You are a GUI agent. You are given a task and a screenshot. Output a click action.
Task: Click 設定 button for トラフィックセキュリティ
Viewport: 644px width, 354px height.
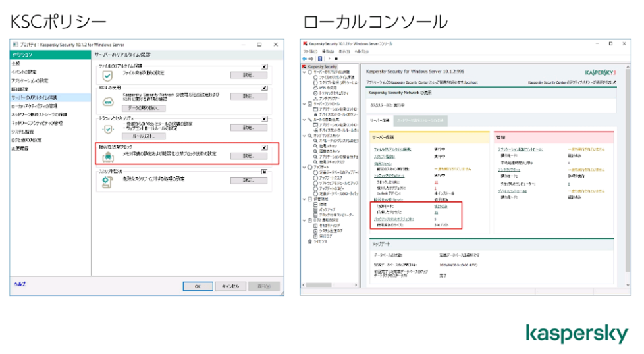click(x=248, y=128)
